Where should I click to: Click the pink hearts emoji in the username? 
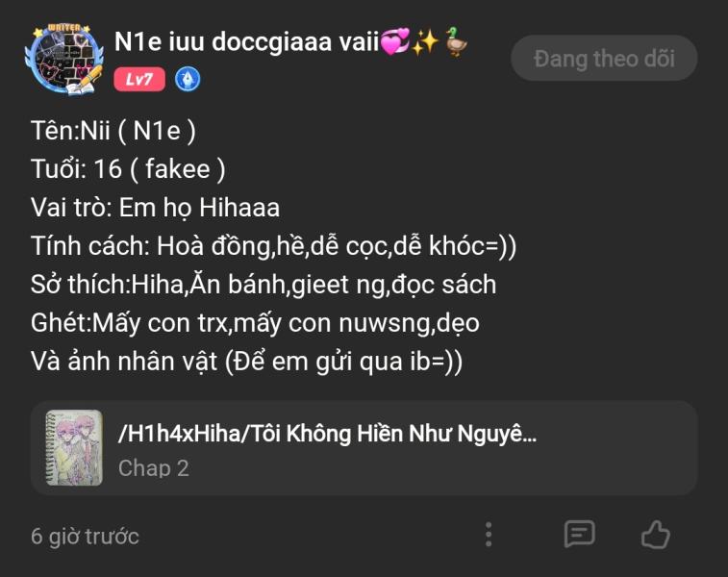[395, 41]
